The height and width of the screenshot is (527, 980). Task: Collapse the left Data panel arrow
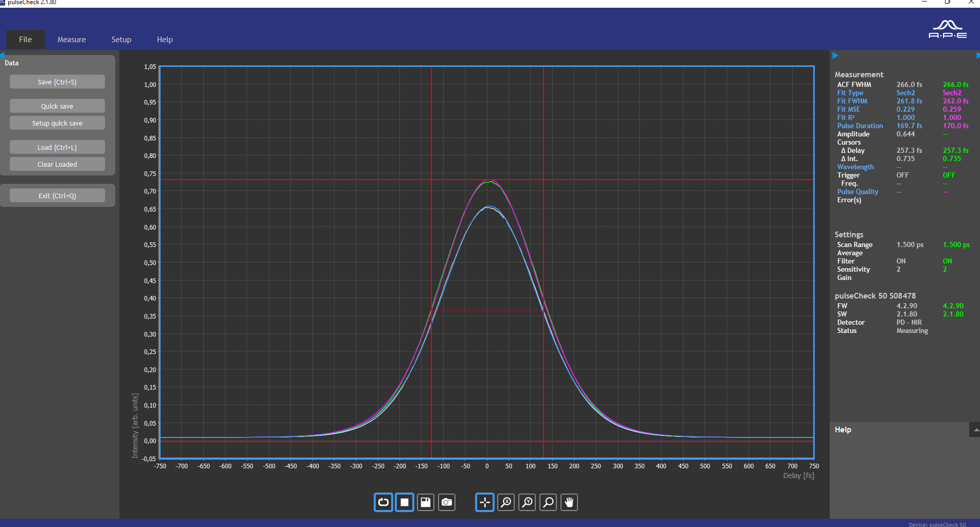2,55
